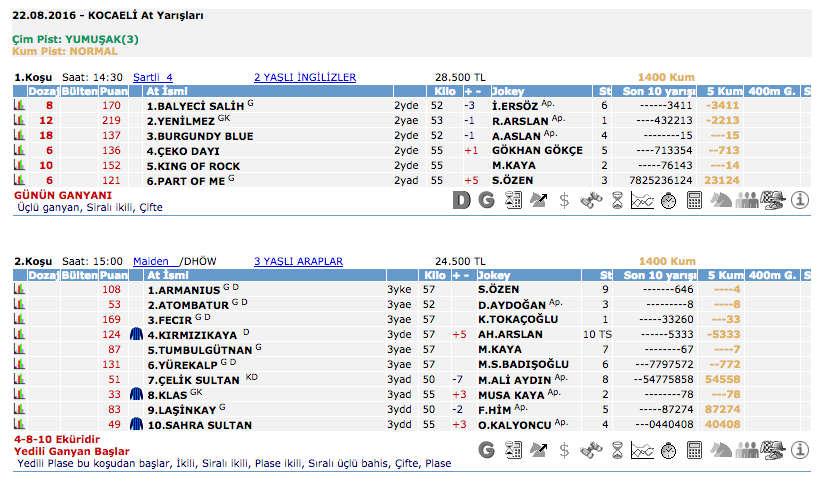Screen dimensions: 822x481
Task: Click the hourglass icon in race 2 toolbar
Action: [617, 450]
